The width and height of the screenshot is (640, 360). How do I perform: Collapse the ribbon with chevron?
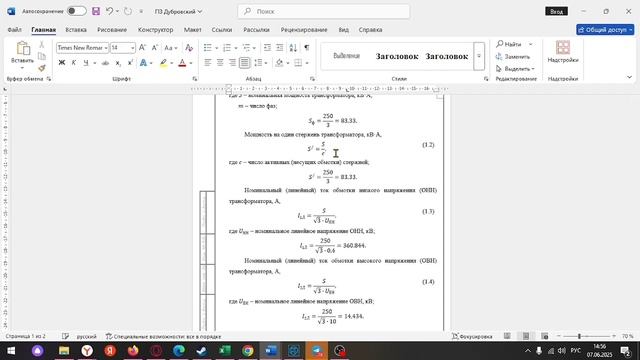tap(629, 77)
